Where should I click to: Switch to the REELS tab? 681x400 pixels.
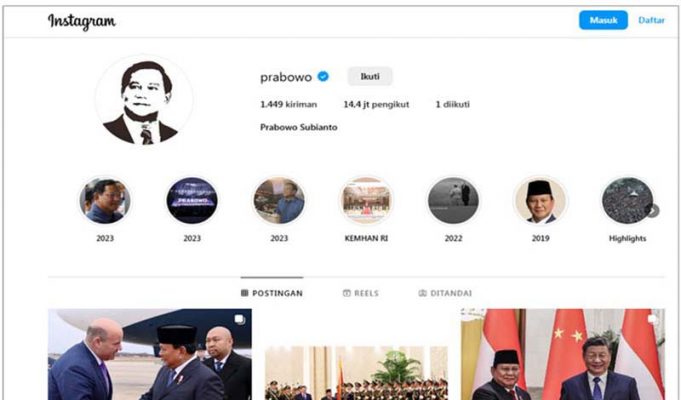(361, 293)
